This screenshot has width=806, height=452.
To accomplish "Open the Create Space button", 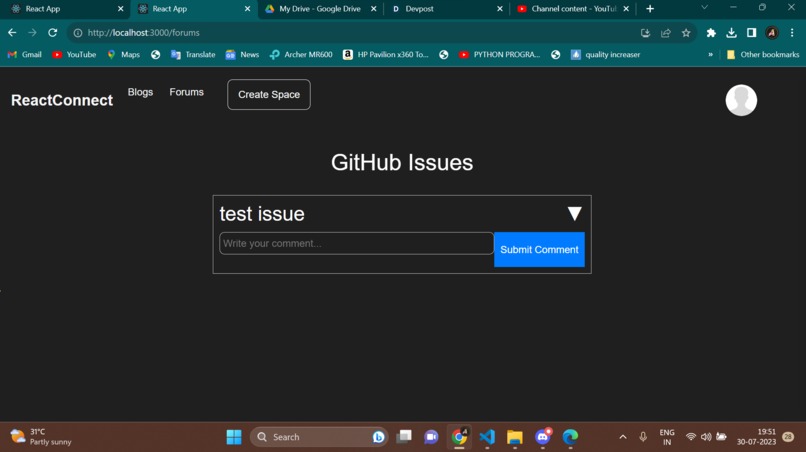I will (269, 95).
